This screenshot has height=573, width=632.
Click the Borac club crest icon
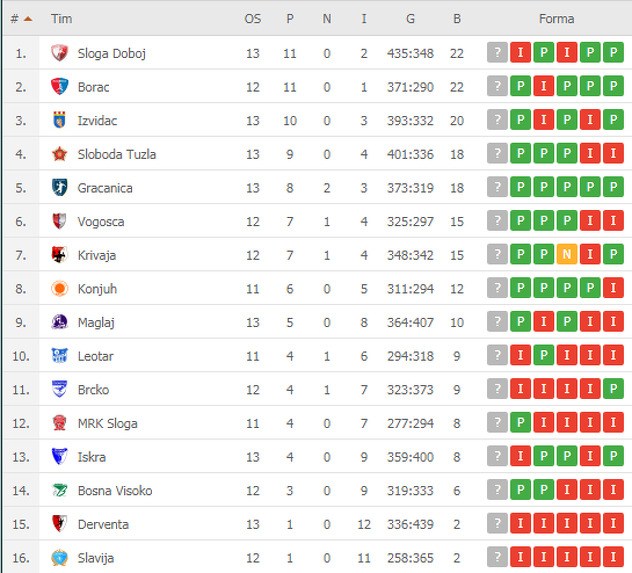pyautogui.click(x=59, y=87)
